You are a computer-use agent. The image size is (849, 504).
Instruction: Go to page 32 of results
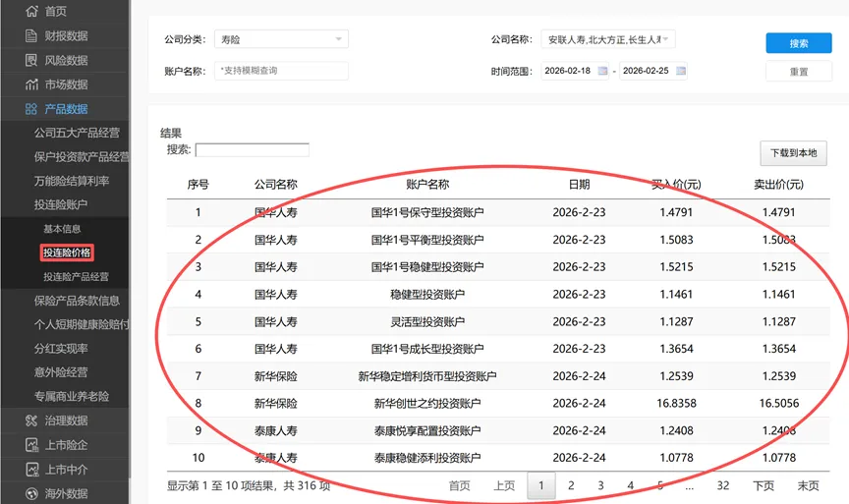tap(723, 485)
